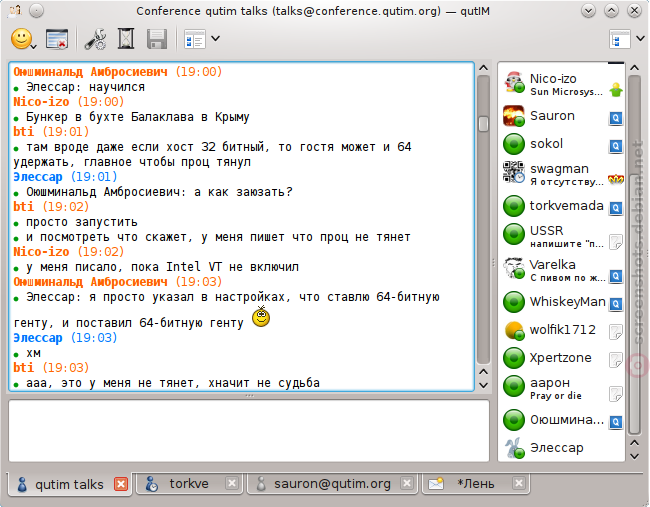Select Sauron in the participant list
The height and width of the screenshot is (507, 650).
561,116
